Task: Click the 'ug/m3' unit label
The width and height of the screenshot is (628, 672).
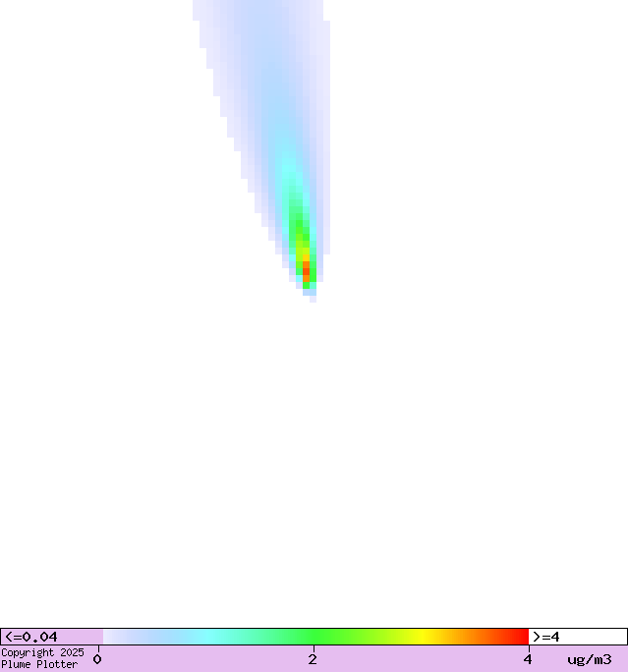Action: [x=589, y=659]
